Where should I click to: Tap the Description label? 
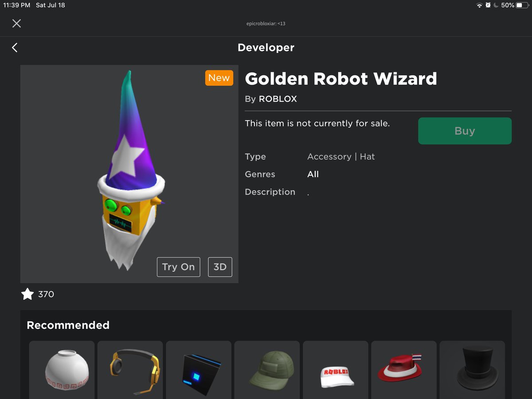click(x=270, y=192)
